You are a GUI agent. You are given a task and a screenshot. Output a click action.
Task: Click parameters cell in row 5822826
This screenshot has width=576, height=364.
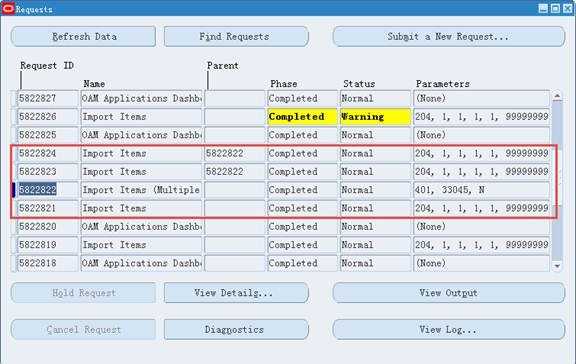pos(481,117)
